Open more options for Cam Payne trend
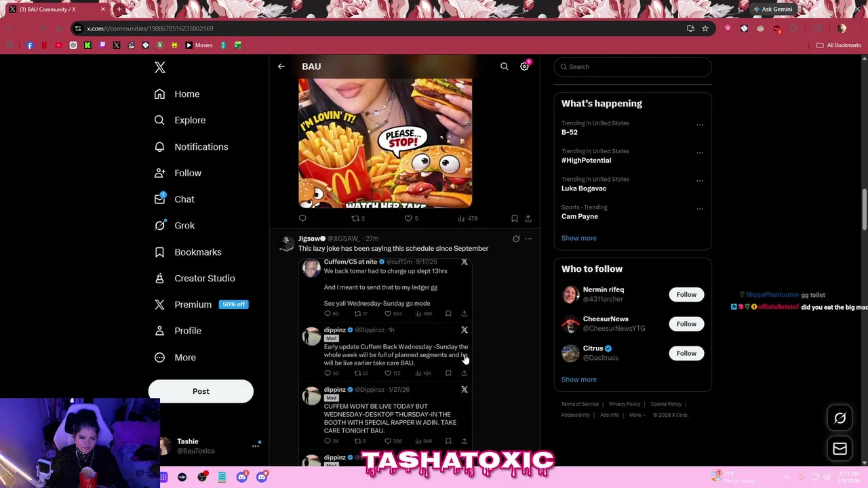Screen dimensions: 868x488 700,209
